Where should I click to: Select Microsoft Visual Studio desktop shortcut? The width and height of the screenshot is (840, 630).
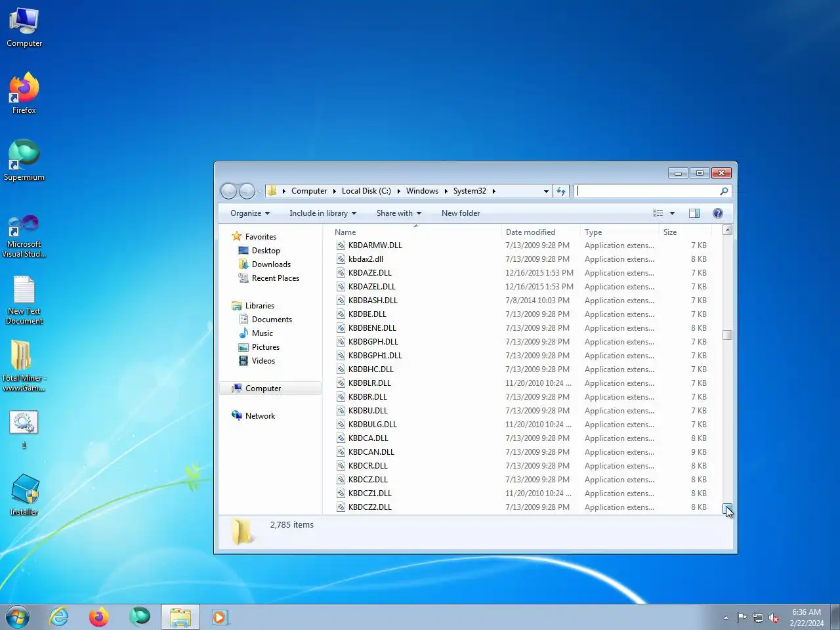(24, 236)
